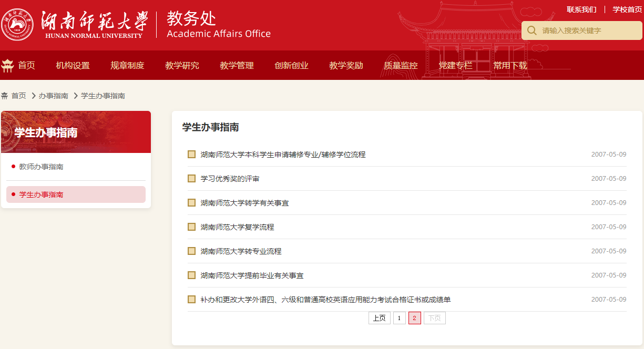Click the magnifier search icon
The width and height of the screenshot is (644, 349).
tap(531, 30)
